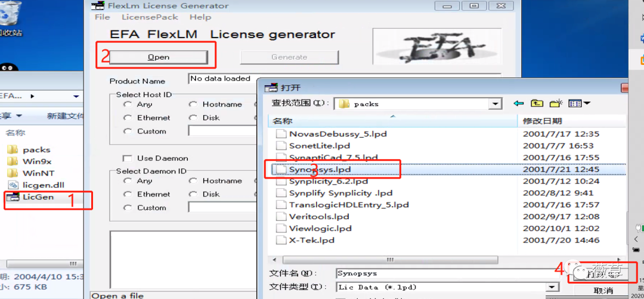Click the Host ID Custom text field

coord(222,131)
